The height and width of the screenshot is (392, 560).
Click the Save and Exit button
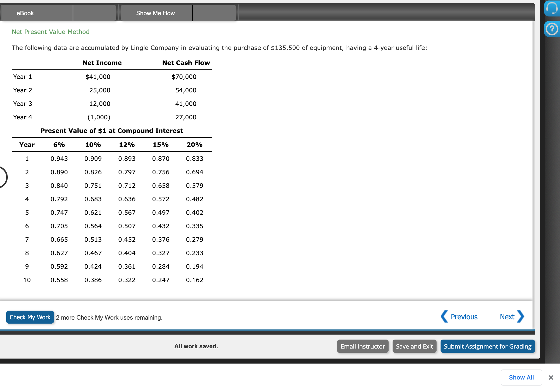point(414,346)
